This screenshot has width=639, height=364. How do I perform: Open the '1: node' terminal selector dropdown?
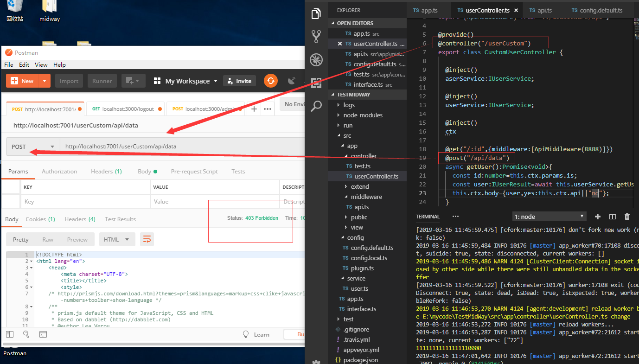pyautogui.click(x=549, y=216)
